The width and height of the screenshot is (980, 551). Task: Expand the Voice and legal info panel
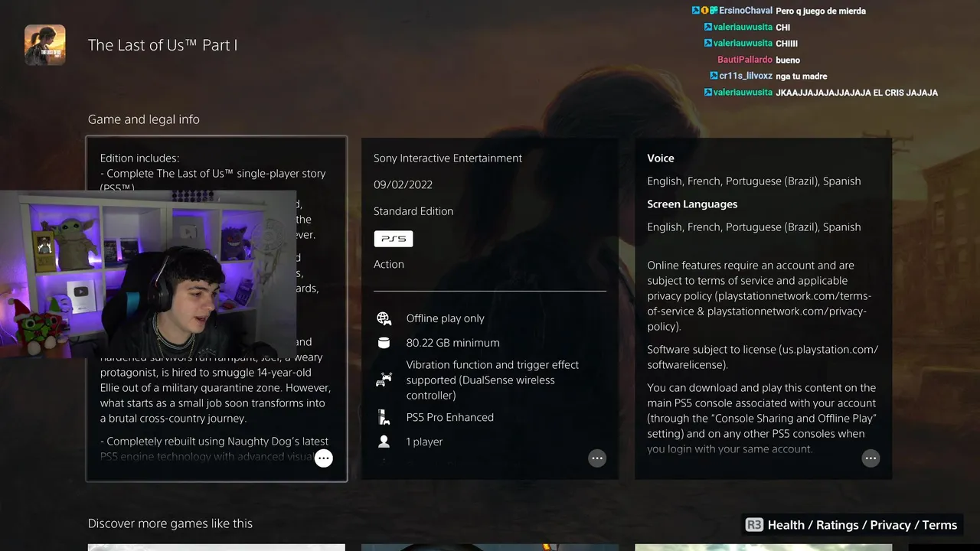coord(871,458)
